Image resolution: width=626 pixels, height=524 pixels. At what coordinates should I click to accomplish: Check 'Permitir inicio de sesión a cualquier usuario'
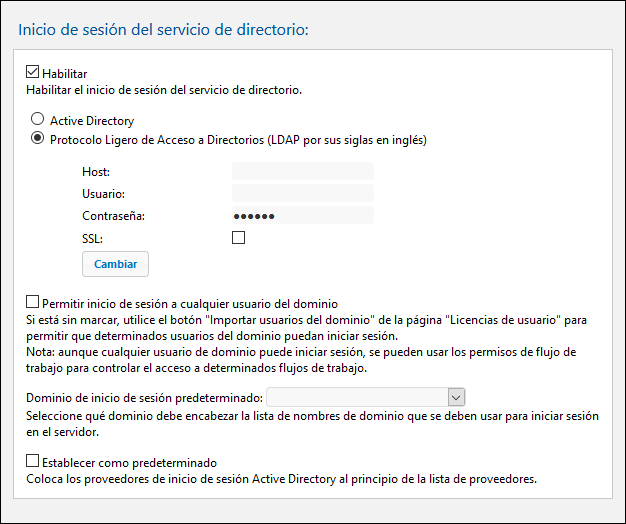click(33, 302)
